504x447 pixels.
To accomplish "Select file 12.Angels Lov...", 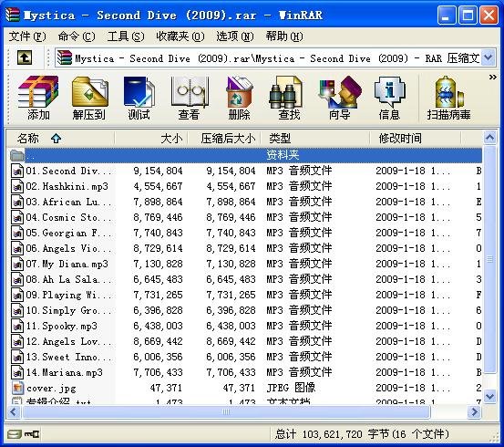I will point(68,341).
